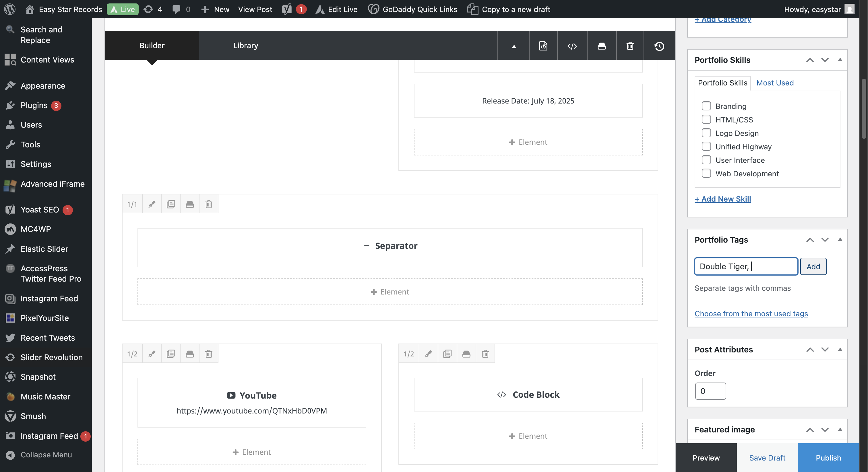Click the builder custom CSS page icon
868x472 pixels.
(543, 46)
